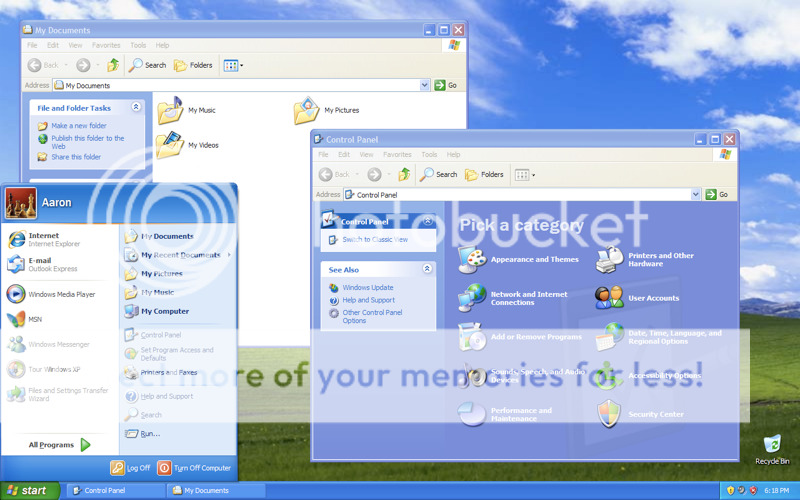
Task: Open My Computer in Start menu
Action: coord(157,311)
